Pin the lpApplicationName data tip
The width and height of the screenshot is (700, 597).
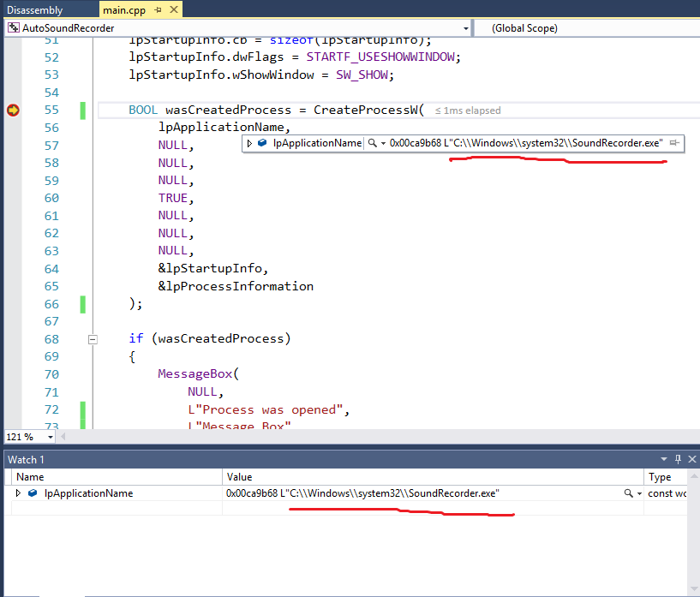(674, 143)
